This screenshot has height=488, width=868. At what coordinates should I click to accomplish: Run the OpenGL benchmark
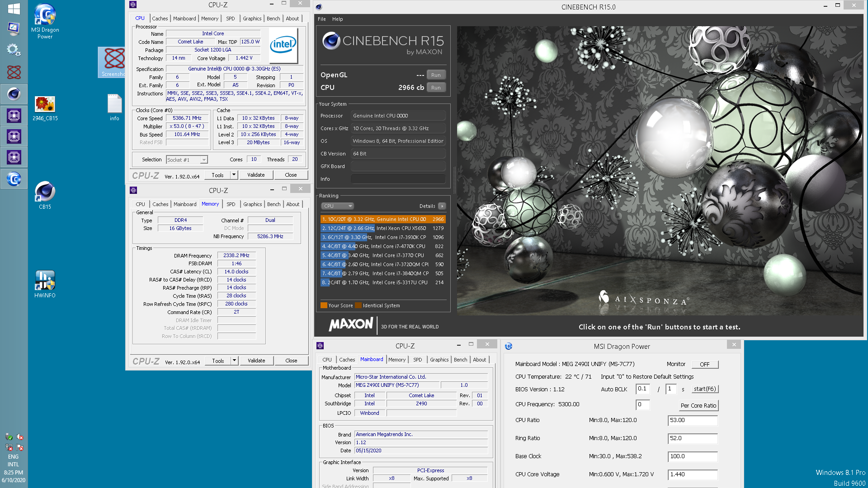(x=436, y=75)
